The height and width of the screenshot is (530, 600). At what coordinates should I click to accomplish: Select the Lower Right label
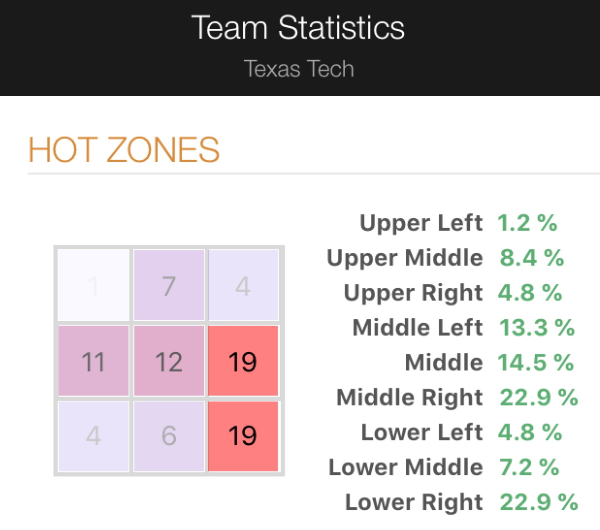pyautogui.click(x=413, y=502)
